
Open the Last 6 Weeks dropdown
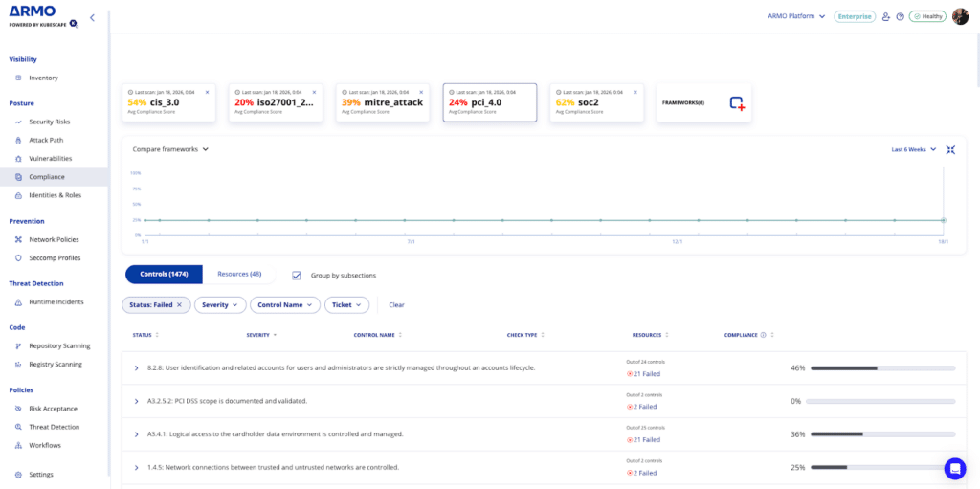(913, 149)
